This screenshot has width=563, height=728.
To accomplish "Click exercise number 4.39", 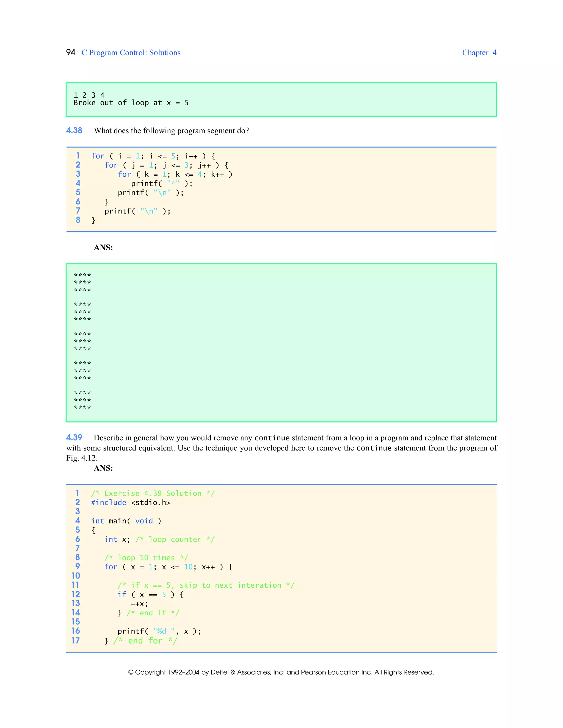I will pos(74,438).
